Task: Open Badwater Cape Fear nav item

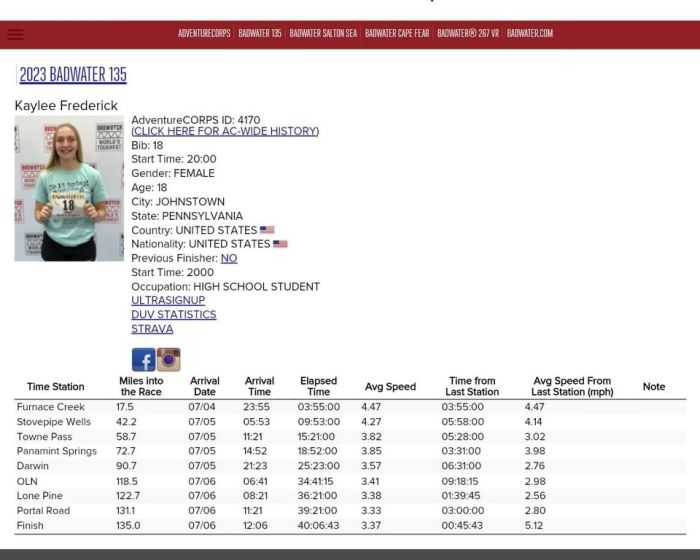Action: click(x=397, y=34)
